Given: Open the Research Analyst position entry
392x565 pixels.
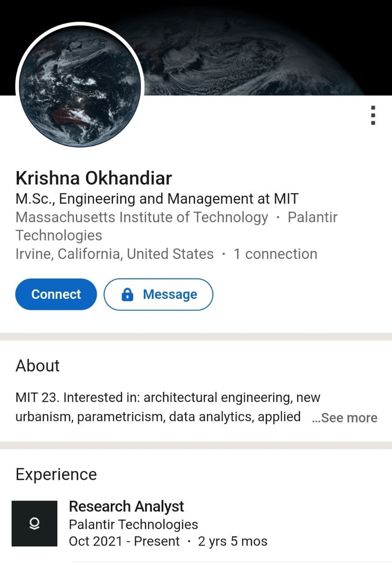Looking at the screenshot, I should pyautogui.click(x=126, y=506).
